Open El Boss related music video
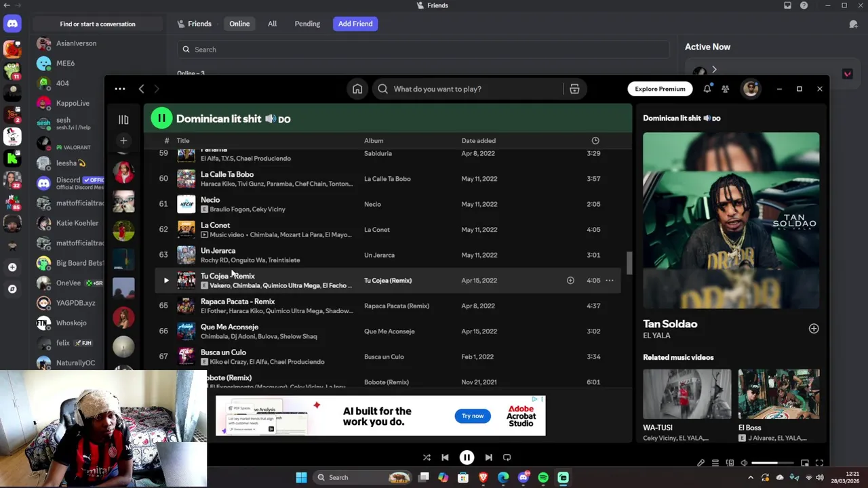The image size is (868, 488). (778, 405)
